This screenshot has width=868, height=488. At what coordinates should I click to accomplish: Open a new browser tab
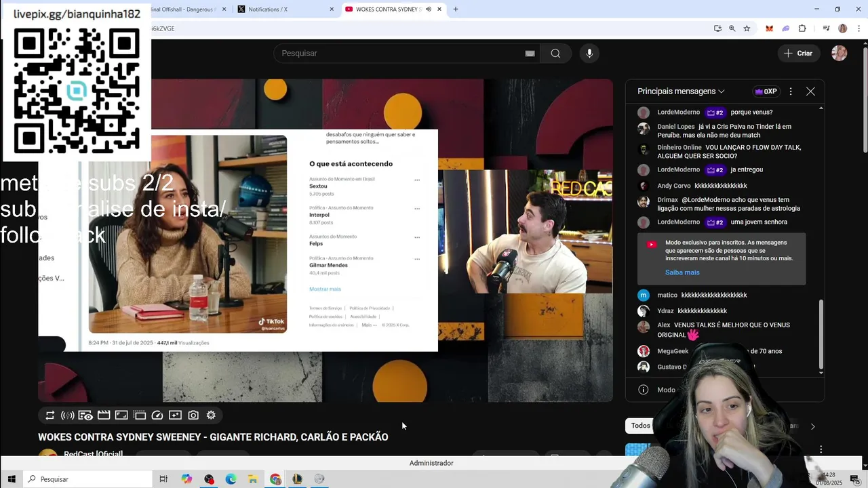(x=456, y=9)
